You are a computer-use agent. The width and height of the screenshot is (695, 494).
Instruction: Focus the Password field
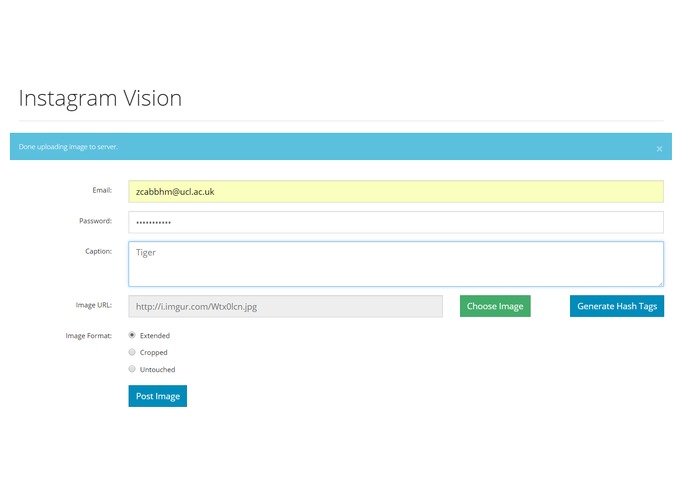point(396,222)
